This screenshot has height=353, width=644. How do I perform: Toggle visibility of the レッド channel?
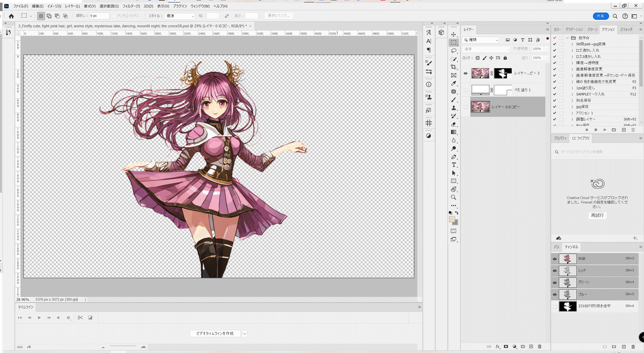pyautogui.click(x=555, y=270)
